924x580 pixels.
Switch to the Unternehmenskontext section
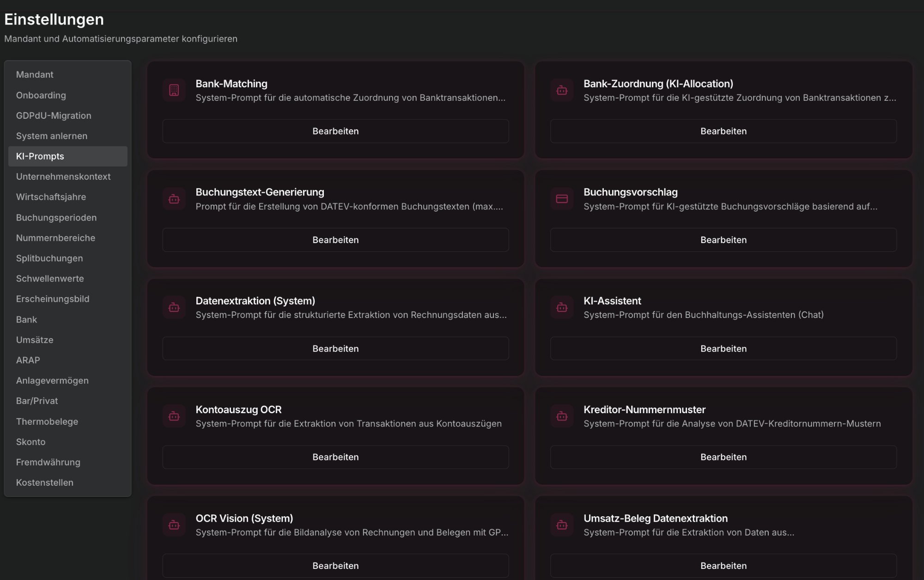click(x=63, y=177)
